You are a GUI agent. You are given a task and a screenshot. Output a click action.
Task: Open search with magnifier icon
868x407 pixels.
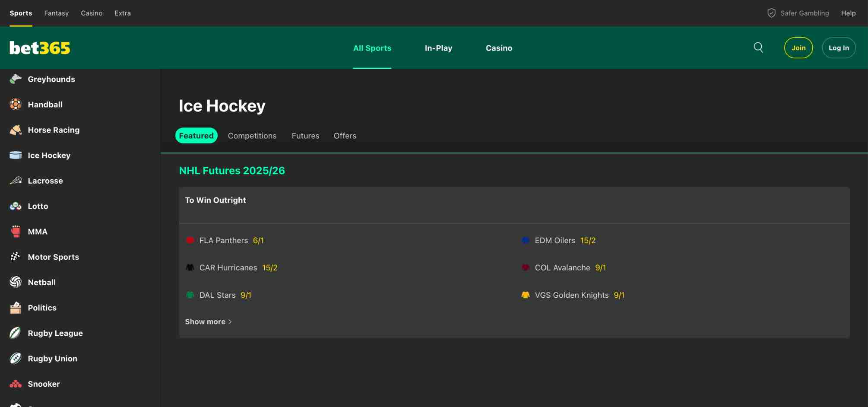[758, 48]
